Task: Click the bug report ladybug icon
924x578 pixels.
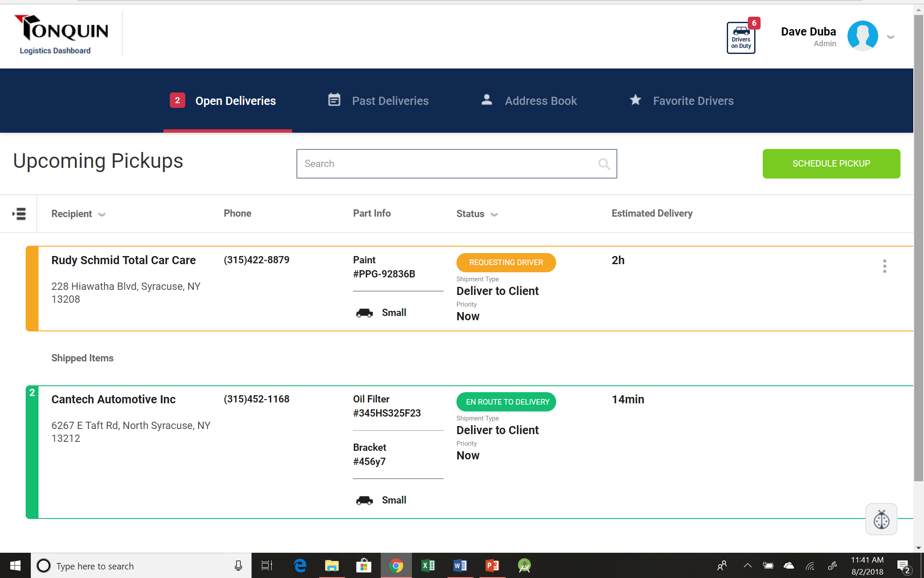Action: pos(881,519)
